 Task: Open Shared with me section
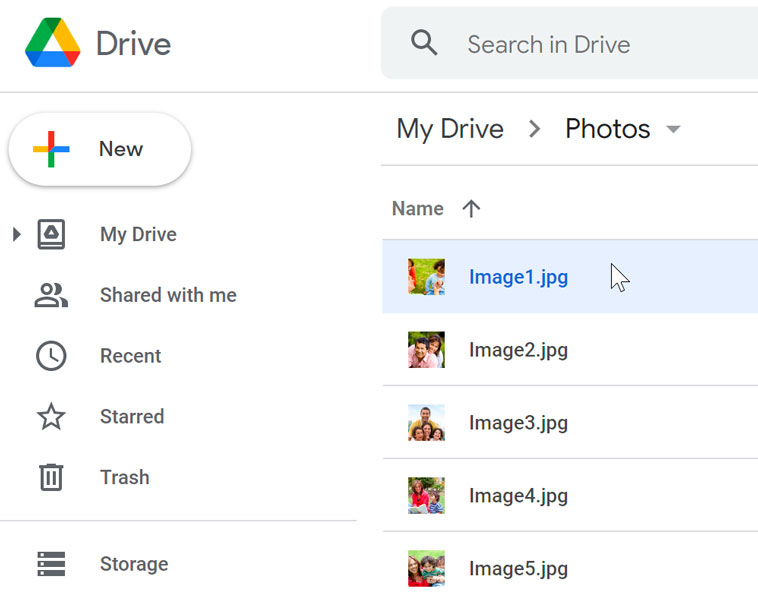(168, 295)
